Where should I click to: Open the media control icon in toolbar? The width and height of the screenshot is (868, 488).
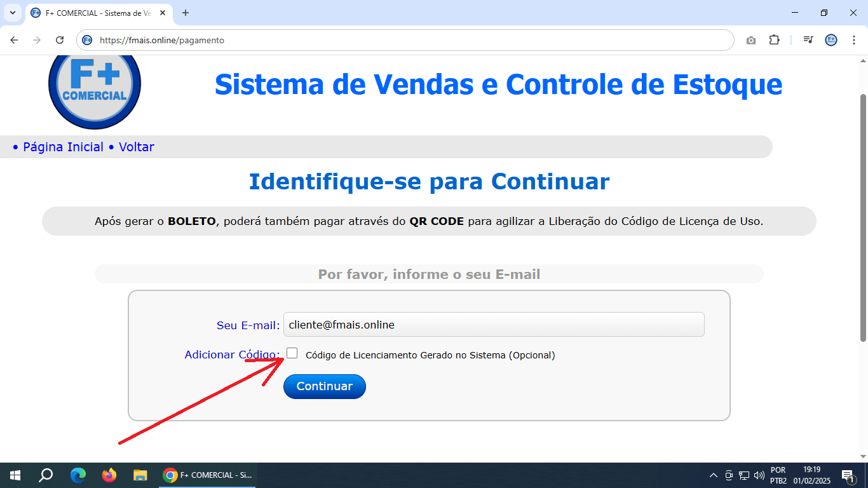click(x=808, y=40)
